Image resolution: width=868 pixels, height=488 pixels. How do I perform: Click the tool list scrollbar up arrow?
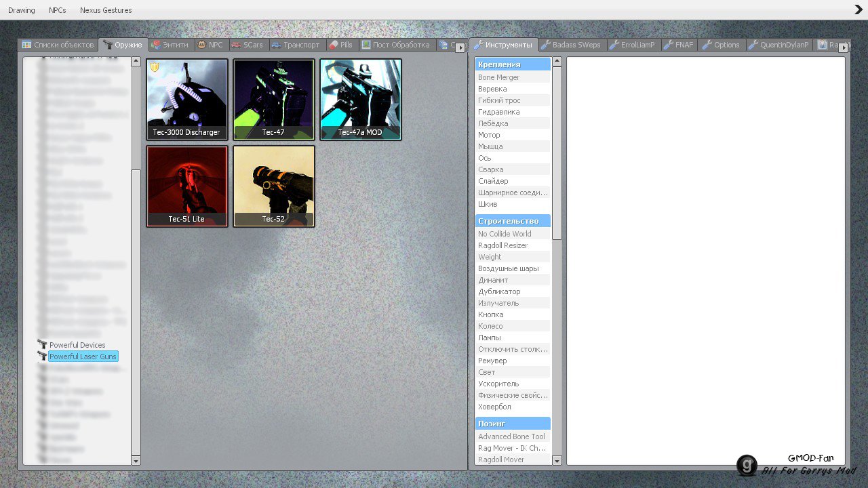[557, 62]
